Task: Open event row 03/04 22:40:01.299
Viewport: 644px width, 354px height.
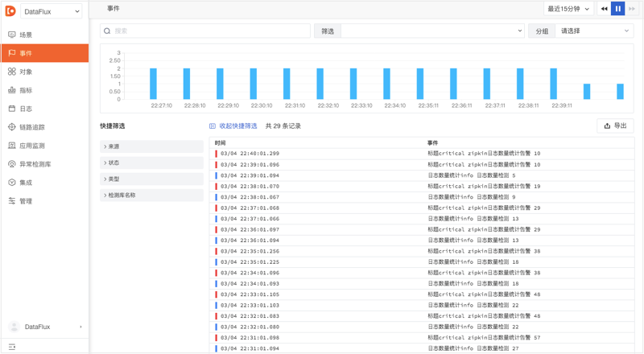Action: pyautogui.click(x=422, y=154)
